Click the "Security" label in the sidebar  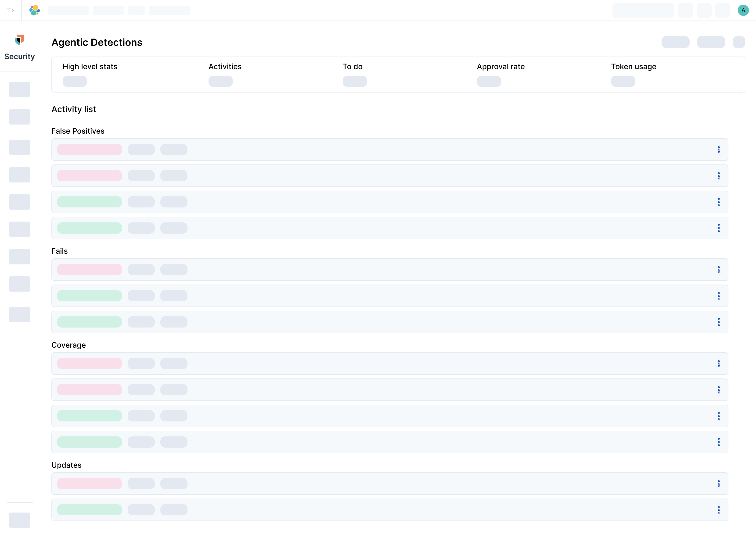pyautogui.click(x=20, y=57)
